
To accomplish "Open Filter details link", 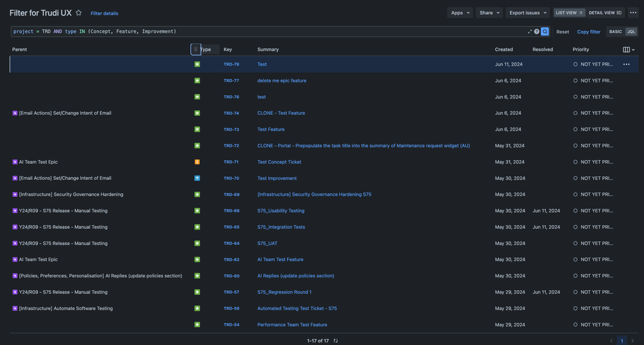I will click(104, 13).
